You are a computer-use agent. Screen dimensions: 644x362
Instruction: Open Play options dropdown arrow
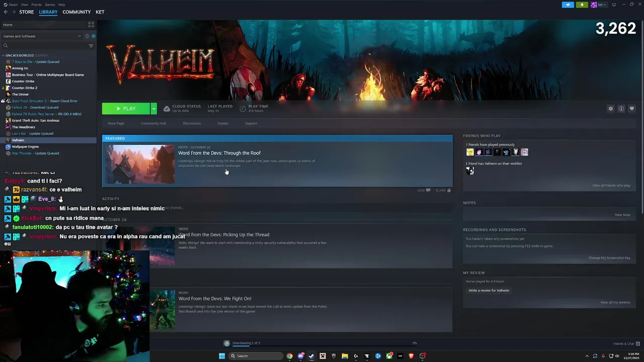[x=153, y=109]
